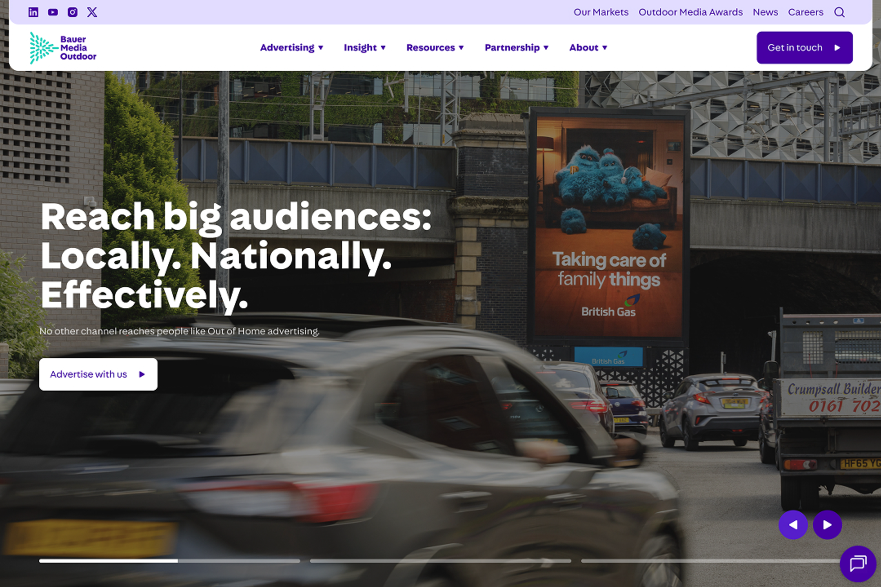
Task: Advance the carousel with the next arrow
Action: click(828, 525)
